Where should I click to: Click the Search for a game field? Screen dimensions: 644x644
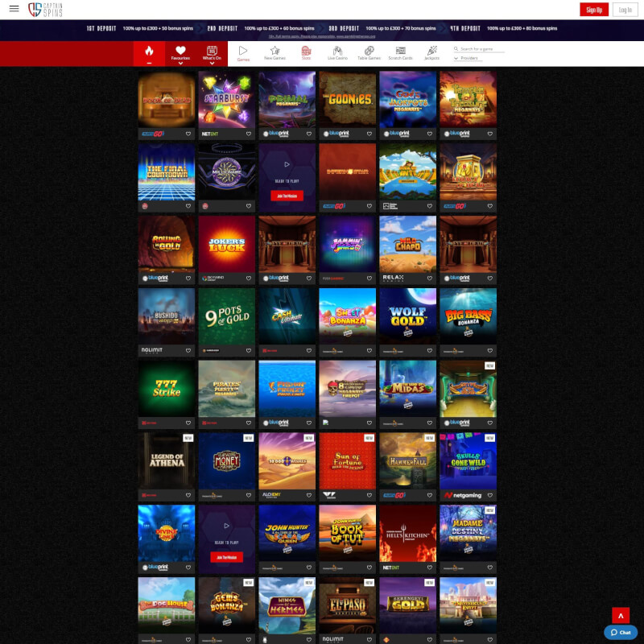tap(481, 49)
